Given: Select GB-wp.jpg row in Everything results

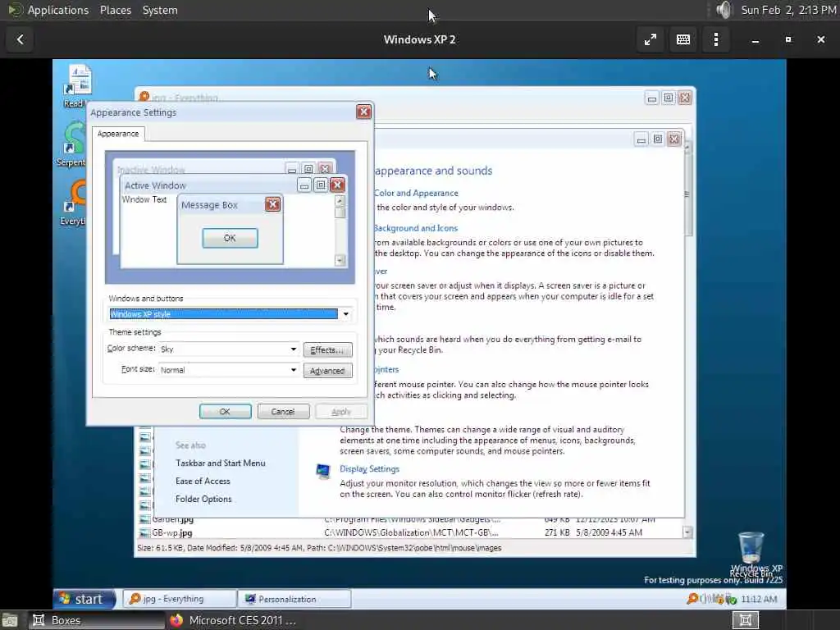Looking at the screenshot, I should [410, 532].
